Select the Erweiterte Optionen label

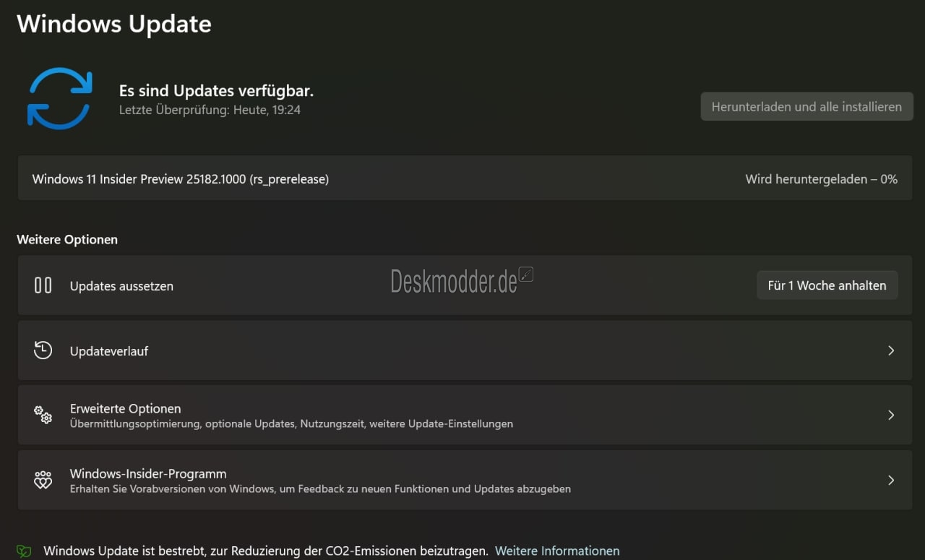click(x=126, y=408)
